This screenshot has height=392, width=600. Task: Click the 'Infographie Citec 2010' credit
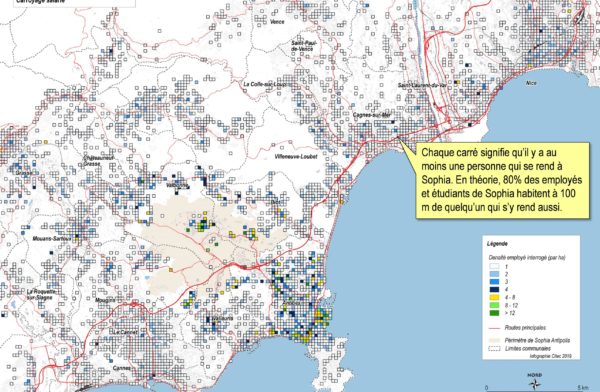(x=550, y=356)
